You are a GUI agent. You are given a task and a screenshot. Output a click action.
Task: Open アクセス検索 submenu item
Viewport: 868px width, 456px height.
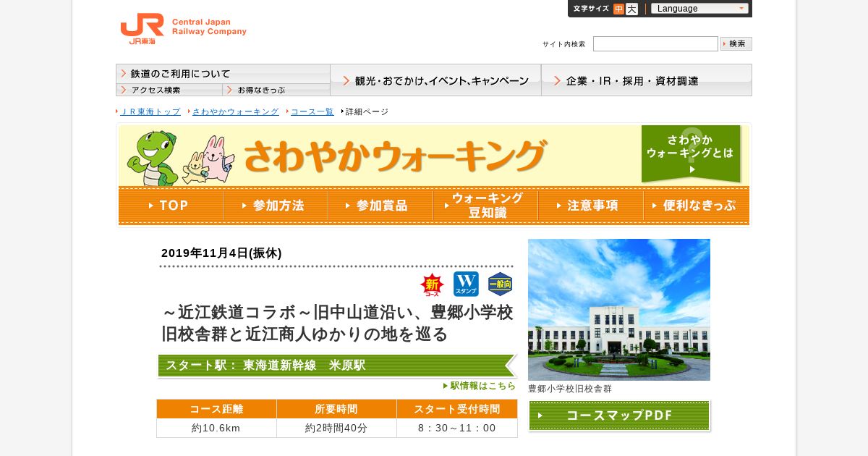[169, 90]
